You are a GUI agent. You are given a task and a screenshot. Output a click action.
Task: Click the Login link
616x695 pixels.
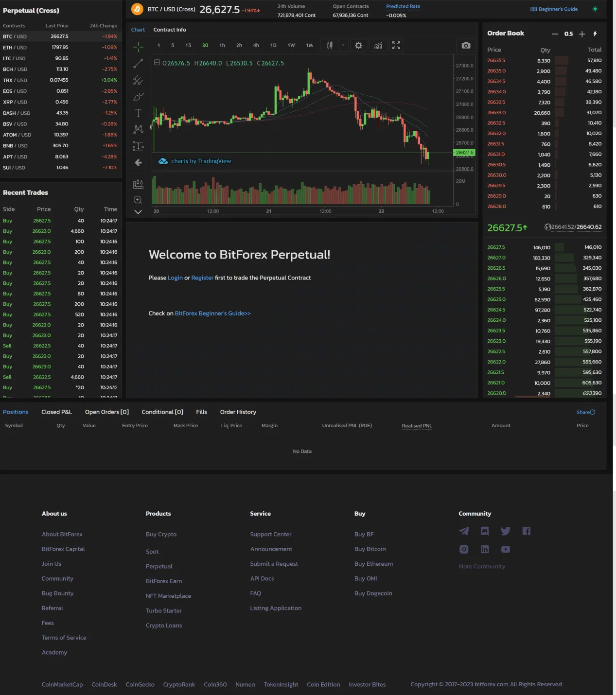point(175,278)
